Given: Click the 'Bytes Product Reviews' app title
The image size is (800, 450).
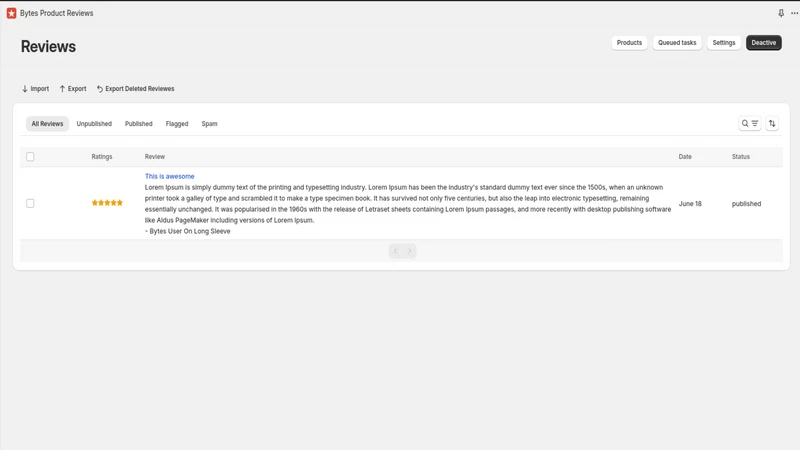Looking at the screenshot, I should click(x=57, y=13).
